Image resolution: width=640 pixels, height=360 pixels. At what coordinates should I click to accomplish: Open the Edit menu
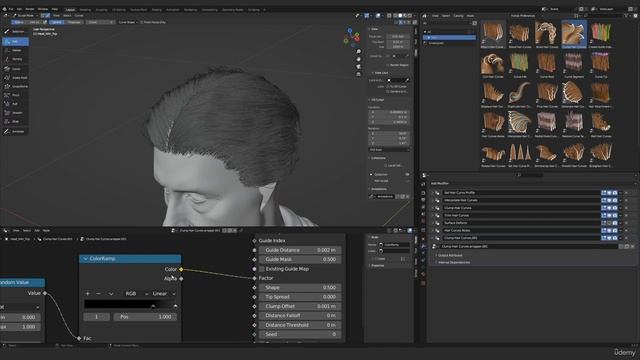tap(19, 9)
